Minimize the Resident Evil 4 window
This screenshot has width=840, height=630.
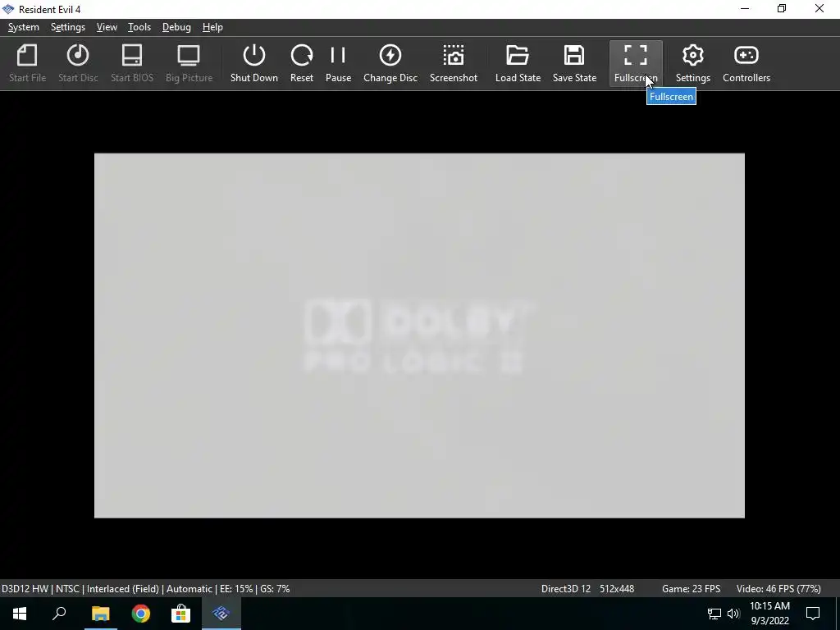click(x=745, y=9)
